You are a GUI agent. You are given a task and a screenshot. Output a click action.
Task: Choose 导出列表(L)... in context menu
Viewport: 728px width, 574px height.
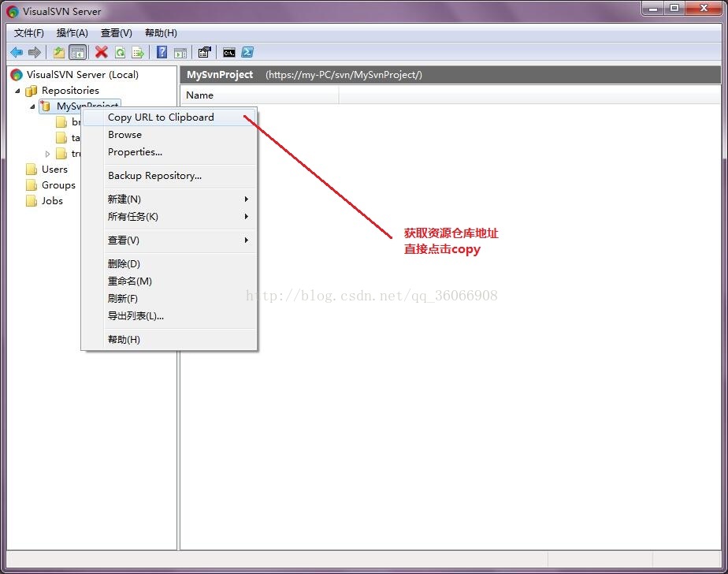pyautogui.click(x=169, y=316)
